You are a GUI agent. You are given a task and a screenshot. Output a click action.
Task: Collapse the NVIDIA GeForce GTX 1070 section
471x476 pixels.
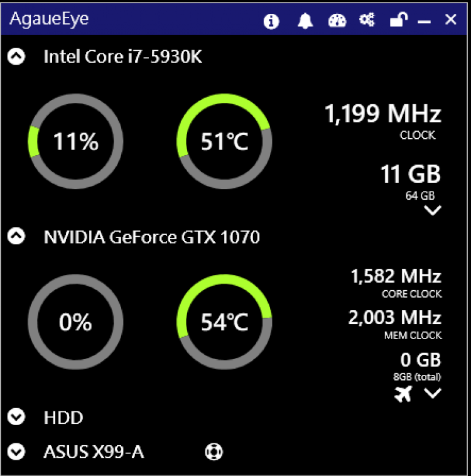pyautogui.click(x=17, y=237)
